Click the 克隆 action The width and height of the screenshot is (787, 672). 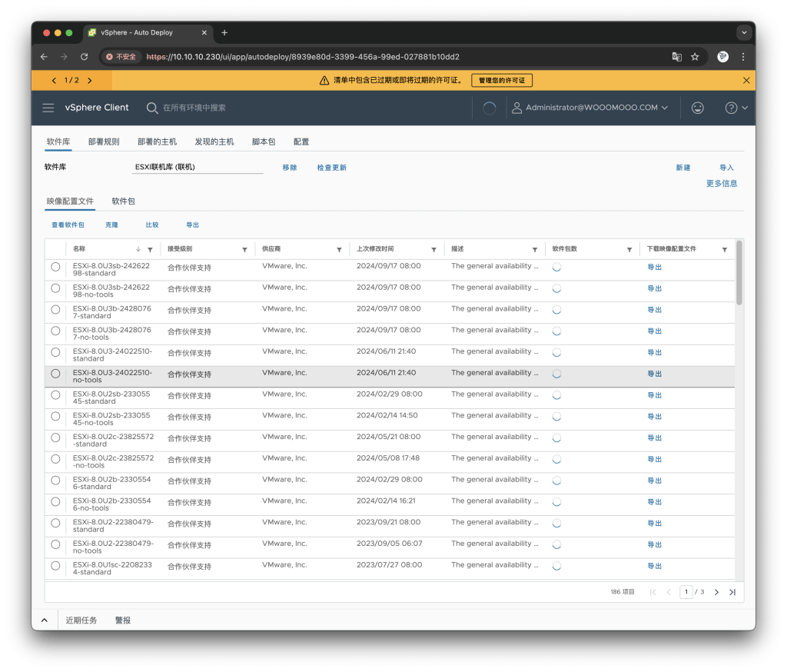tap(111, 225)
